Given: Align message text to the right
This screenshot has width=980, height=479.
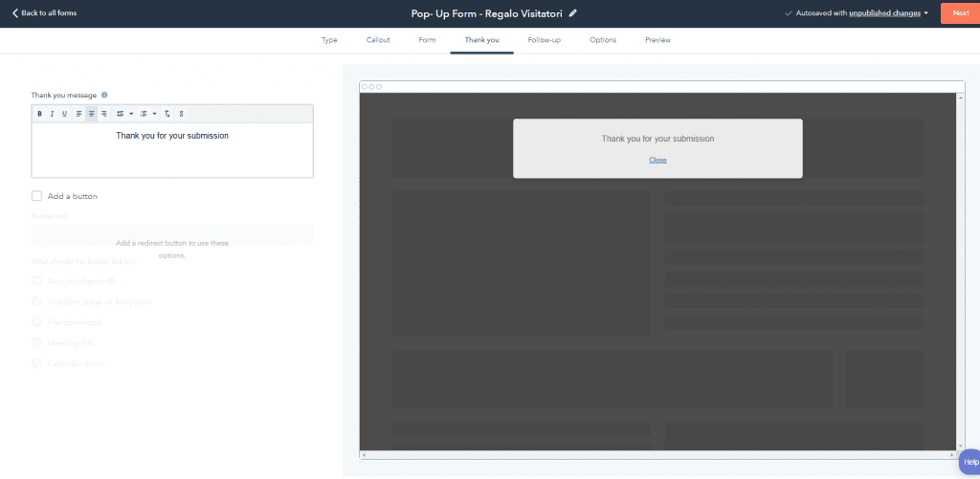Looking at the screenshot, I should click(x=103, y=114).
